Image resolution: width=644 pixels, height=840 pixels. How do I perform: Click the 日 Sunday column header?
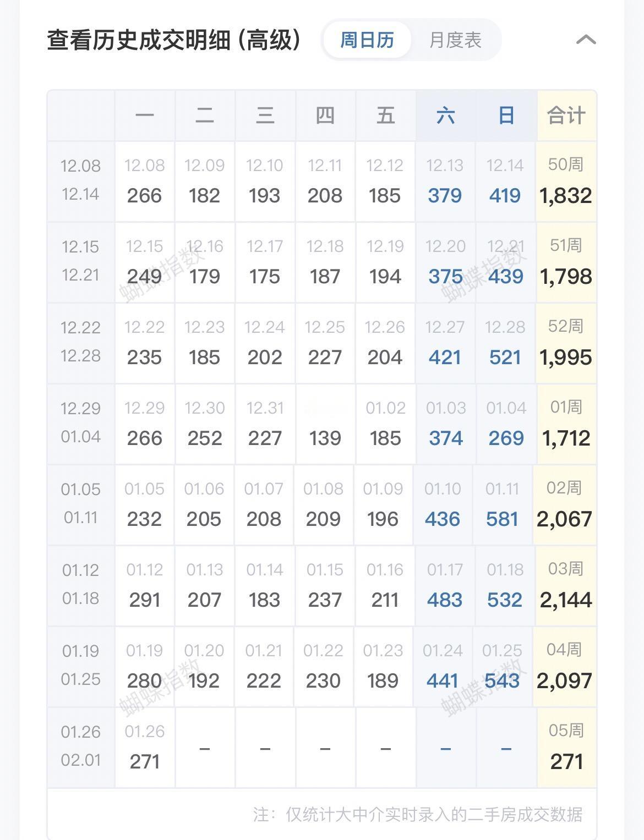506,116
